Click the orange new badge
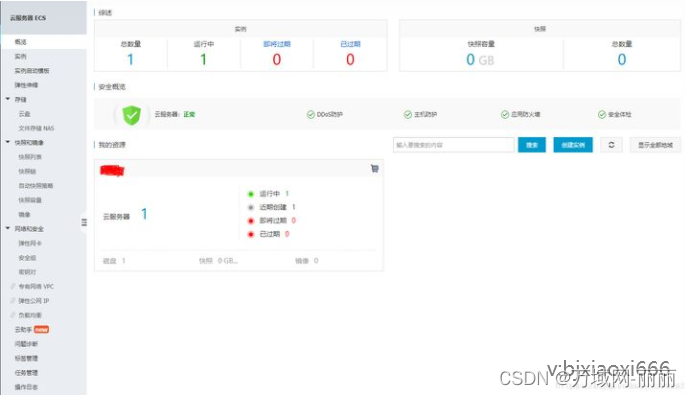692x397 pixels. (x=41, y=330)
